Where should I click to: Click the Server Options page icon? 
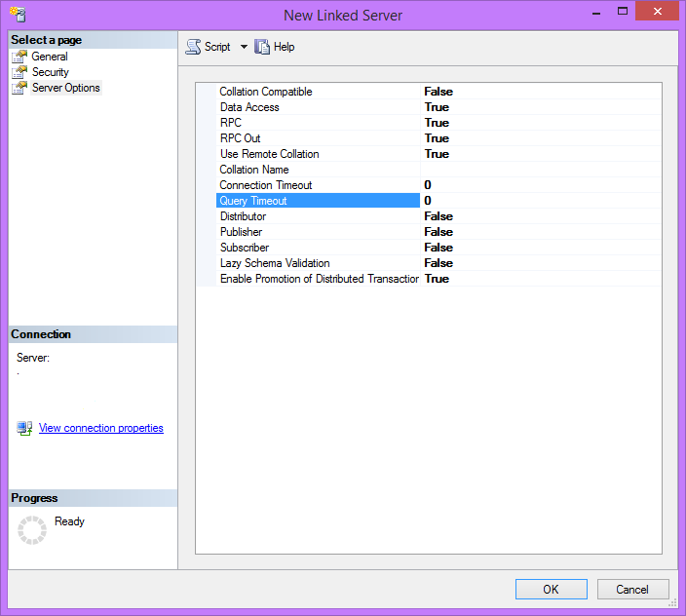coord(19,88)
